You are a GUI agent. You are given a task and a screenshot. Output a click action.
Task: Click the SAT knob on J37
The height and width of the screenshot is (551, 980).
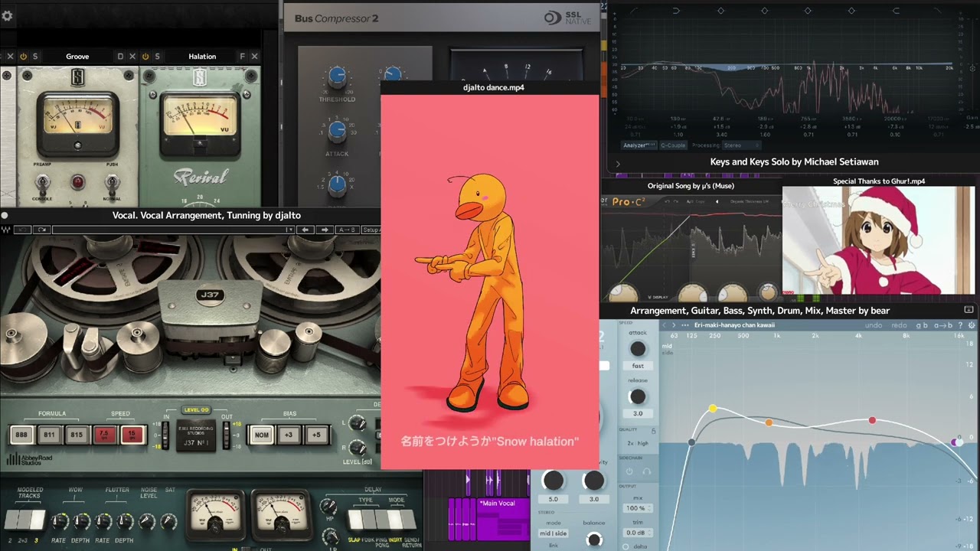[169, 522]
